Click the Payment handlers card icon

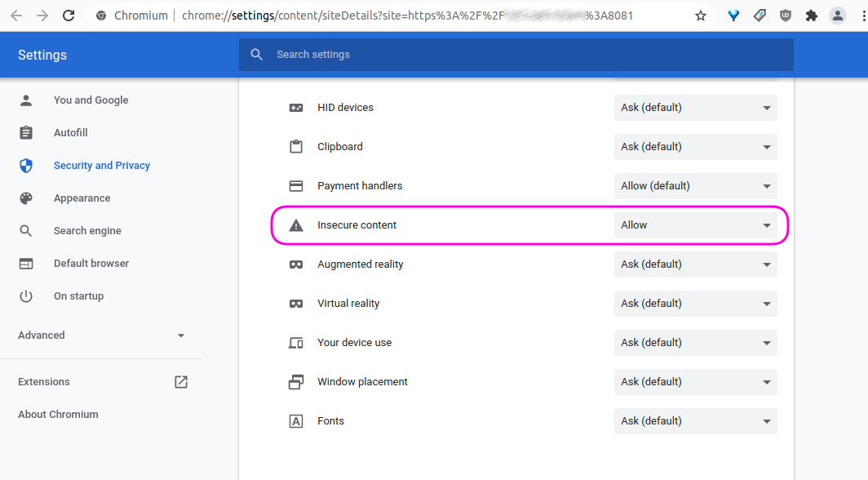coord(296,185)
